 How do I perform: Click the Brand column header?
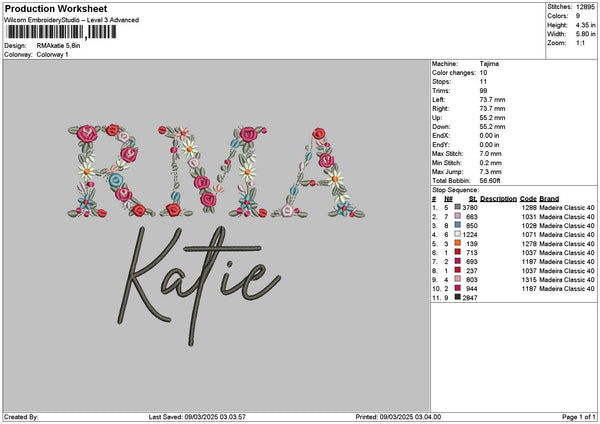click(549, 198)
